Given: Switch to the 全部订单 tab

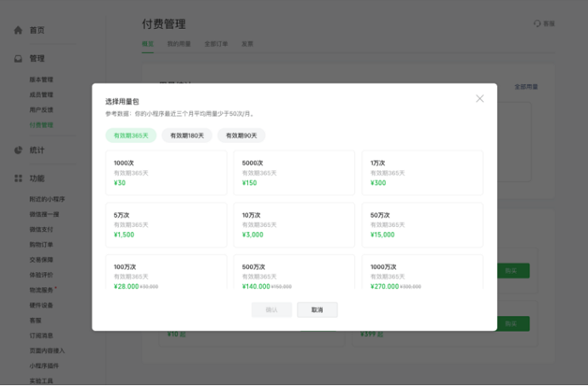Looking at the screenshot, I should (x=216, y=44).
